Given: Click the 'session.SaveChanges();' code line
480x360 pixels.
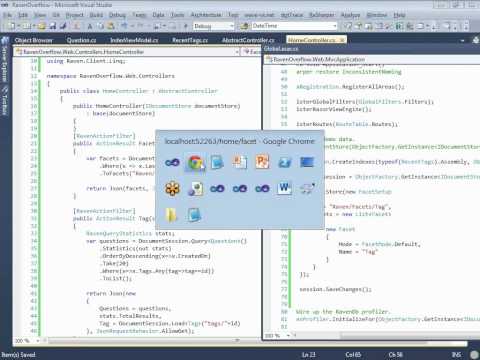Looking at the screenshot, I should pyautogui.click(x=335, y=289).
